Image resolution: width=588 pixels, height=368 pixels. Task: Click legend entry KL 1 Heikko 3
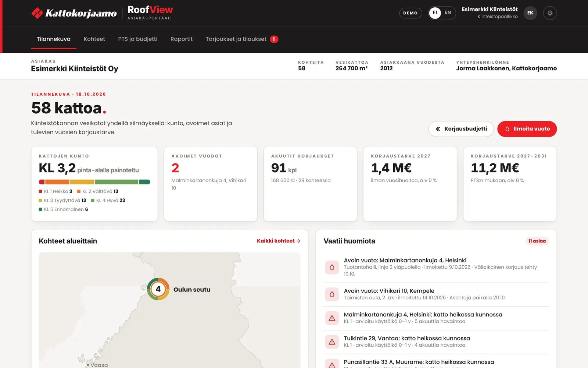tap(55, 191)
